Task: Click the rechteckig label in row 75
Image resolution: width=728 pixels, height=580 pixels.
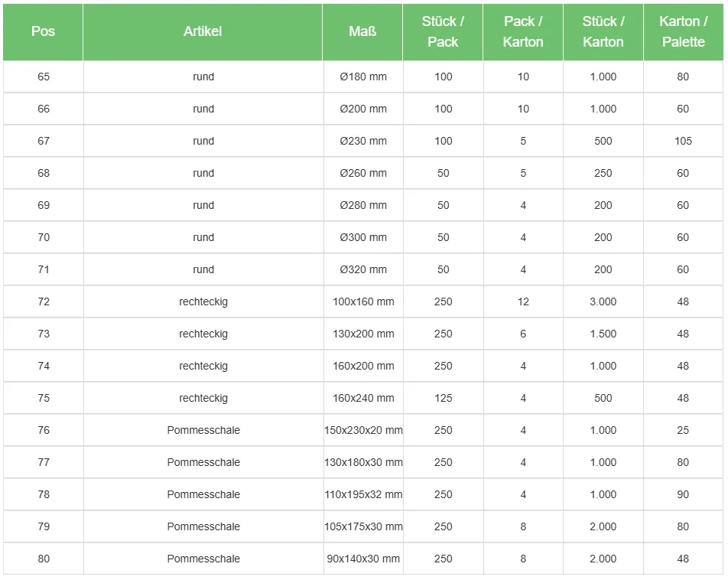Action: pos(203,398)
